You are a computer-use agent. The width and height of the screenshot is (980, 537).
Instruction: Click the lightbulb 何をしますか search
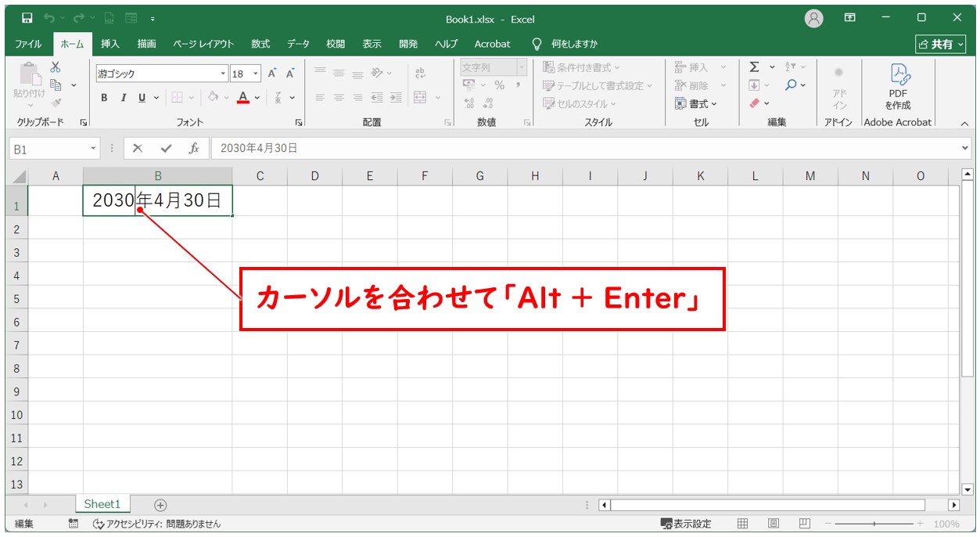click(564, 44)
